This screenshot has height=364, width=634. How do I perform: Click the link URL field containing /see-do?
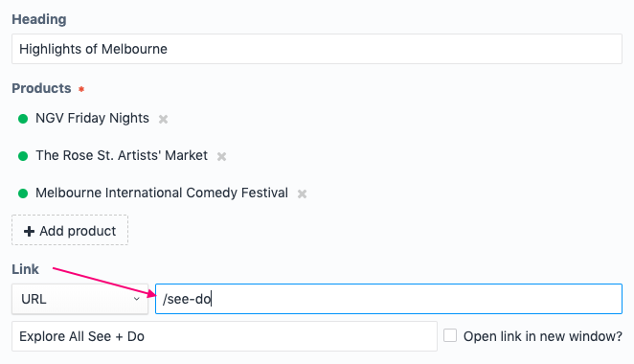389,299
